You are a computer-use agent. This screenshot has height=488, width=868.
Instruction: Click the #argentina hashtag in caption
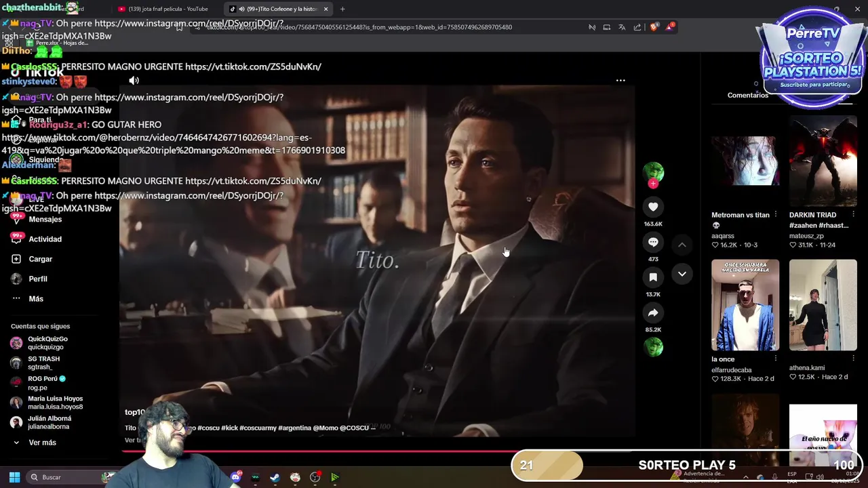[x=294, y=428]
